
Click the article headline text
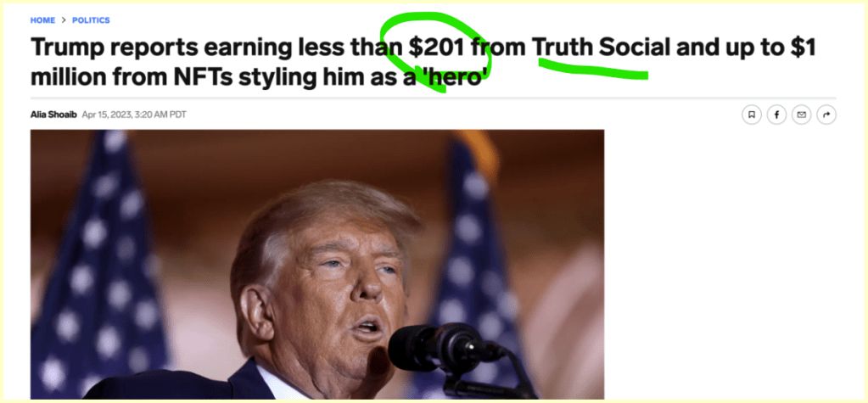423,62
